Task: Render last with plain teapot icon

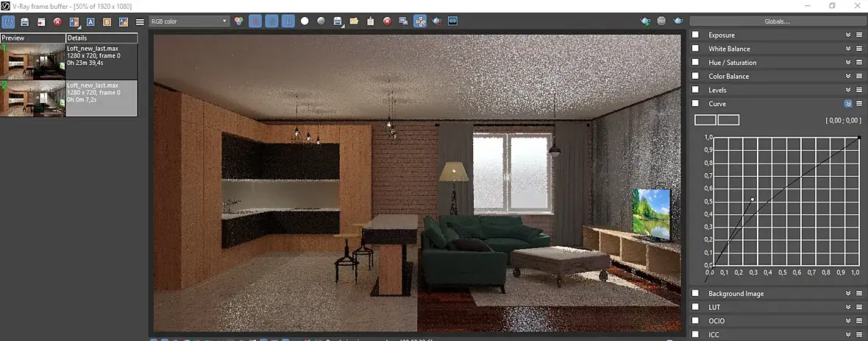Action: (x=678, y=21)
